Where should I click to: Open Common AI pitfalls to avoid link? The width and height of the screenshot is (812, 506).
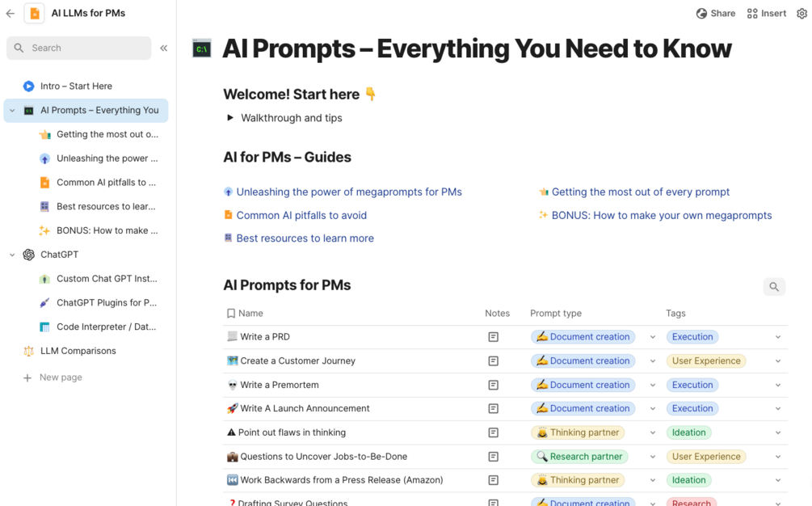click(301, 216)
